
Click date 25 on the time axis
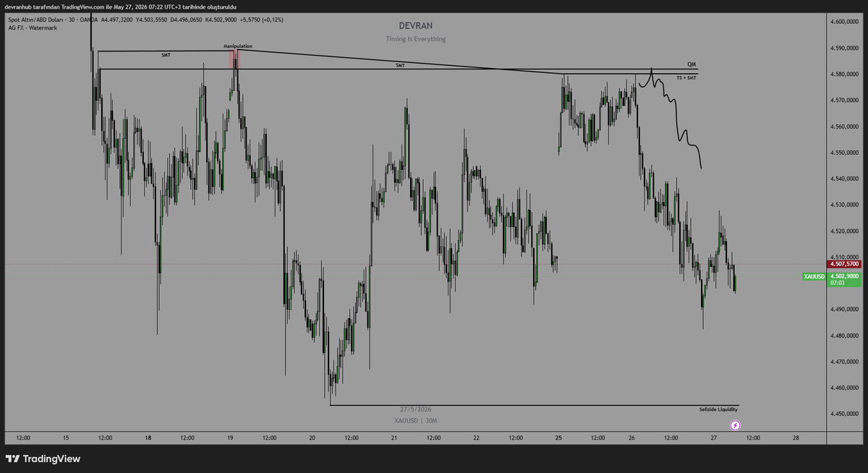click(559, 438)
